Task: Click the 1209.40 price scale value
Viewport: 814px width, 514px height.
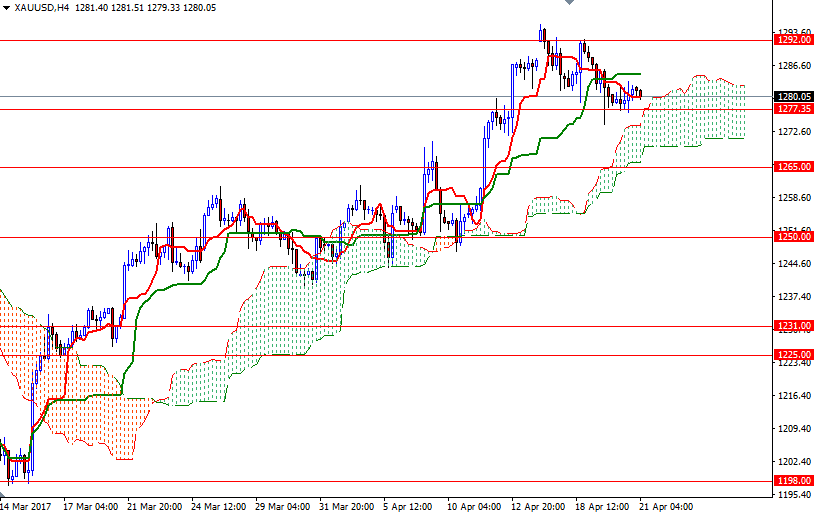Action: point(792,429)
